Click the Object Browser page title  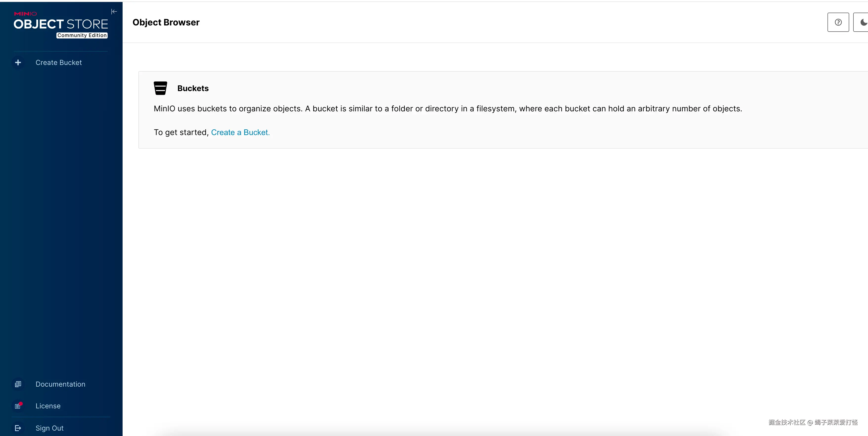166,22
